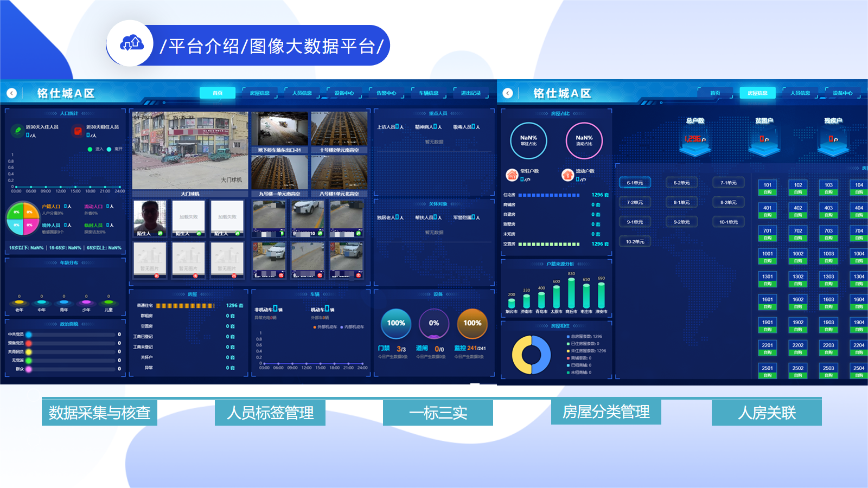Click the back arrow in the right dashboard header

pyautogui.click(x=508, y=93)
